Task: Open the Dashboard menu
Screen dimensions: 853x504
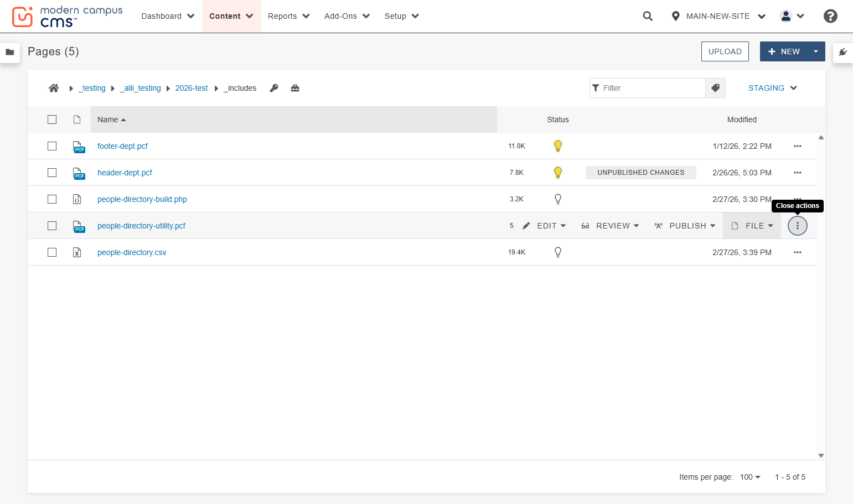Action: (168, 16)
